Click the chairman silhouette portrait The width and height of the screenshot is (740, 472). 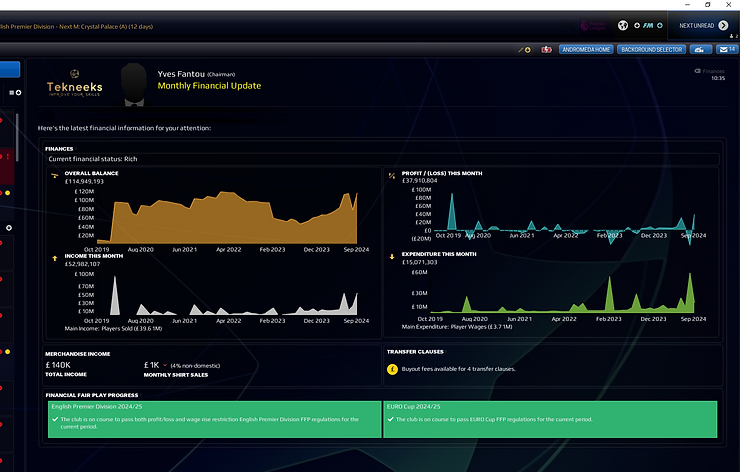134,84
